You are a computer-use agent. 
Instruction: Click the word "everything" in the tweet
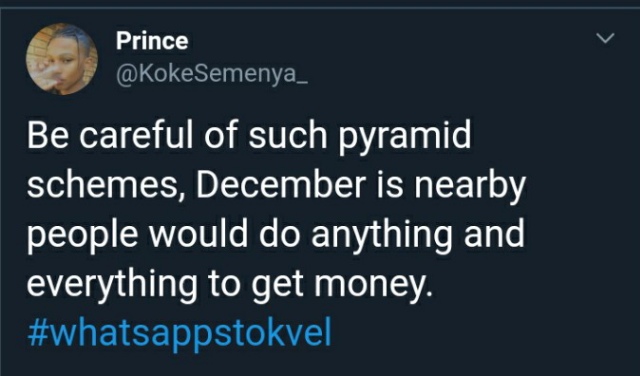pos(112,285)
